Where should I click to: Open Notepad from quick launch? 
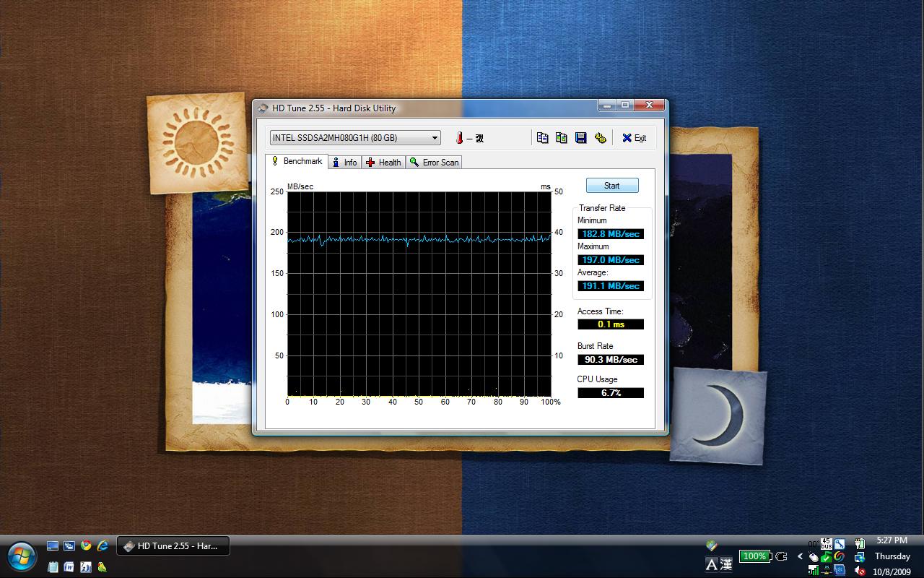coord(53,567)
